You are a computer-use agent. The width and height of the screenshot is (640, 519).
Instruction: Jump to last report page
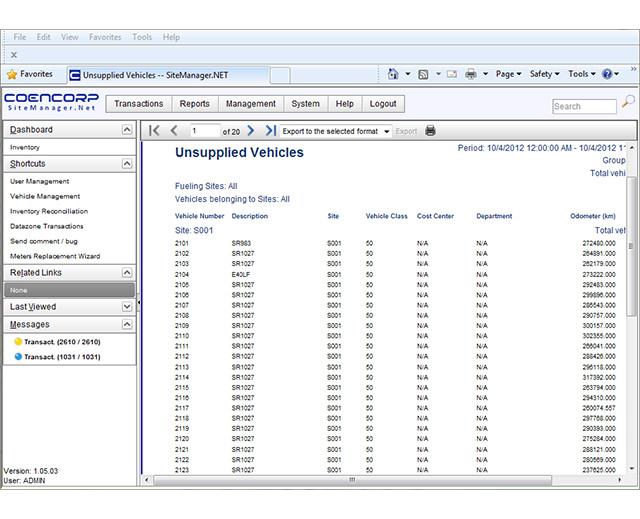pos(268,130)
